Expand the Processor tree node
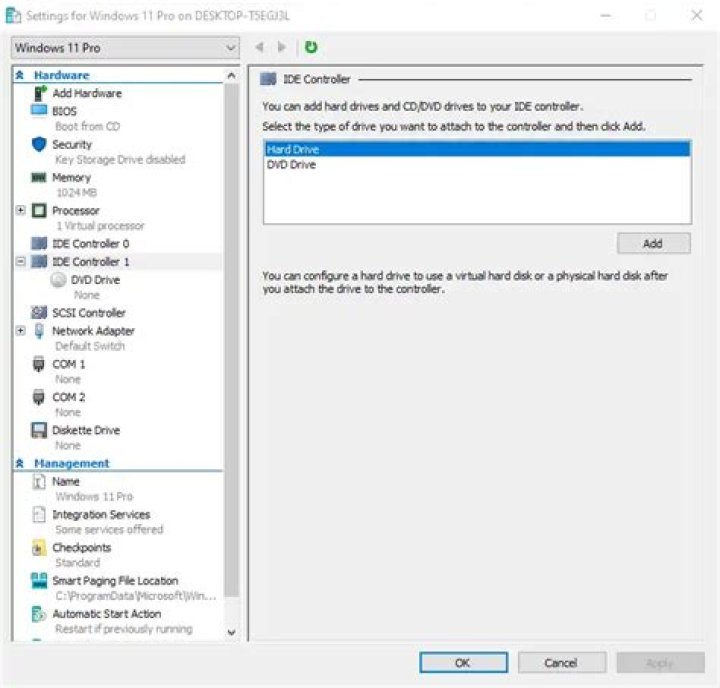 pyautogui.click(x=21, y=210)
